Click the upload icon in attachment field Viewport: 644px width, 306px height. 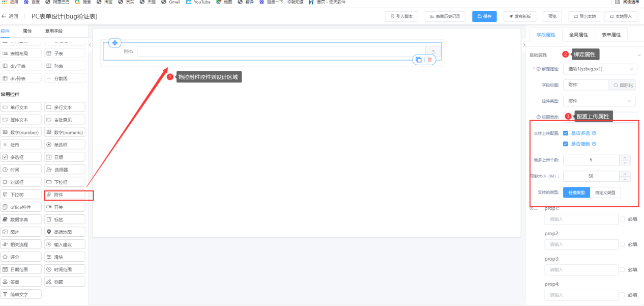click(433, 51)
